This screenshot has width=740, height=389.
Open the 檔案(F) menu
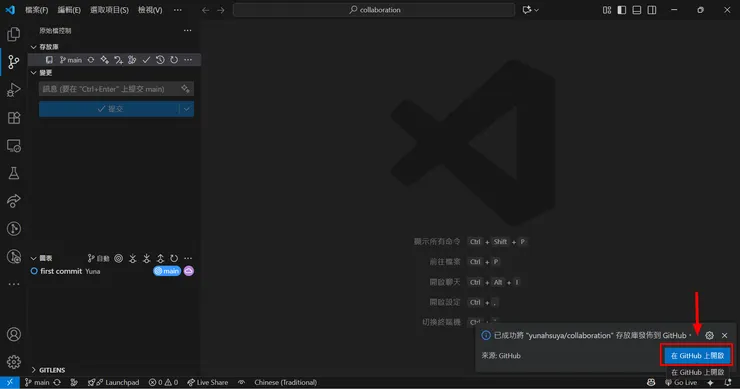pos(36,10)
